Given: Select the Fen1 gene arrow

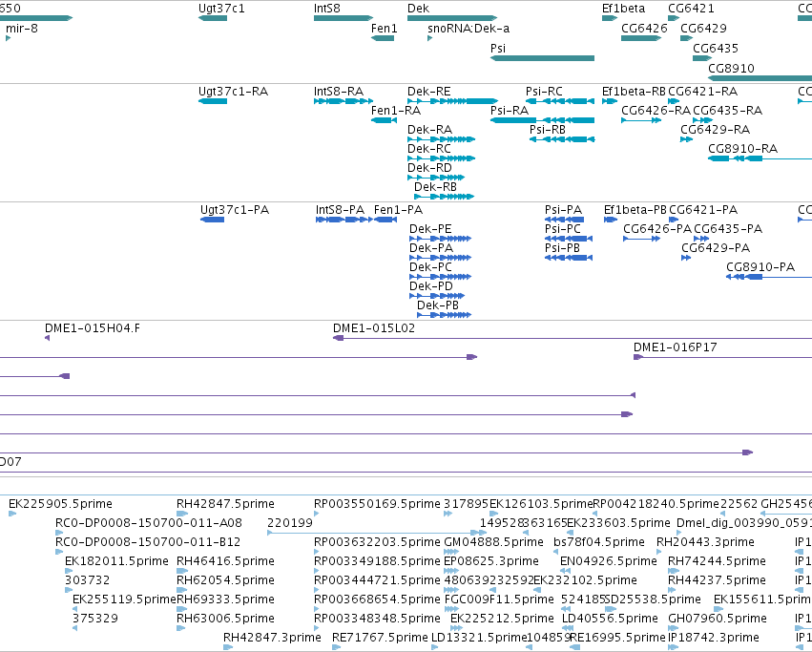Looking at the screenshot, I should (383, 38).
